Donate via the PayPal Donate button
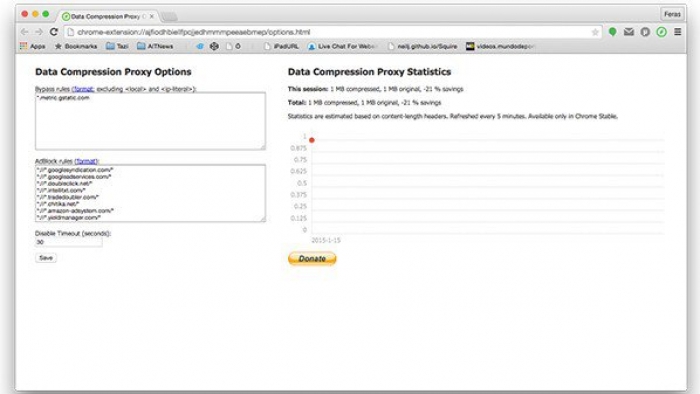700x394 pixels. click(x=312, y=258)
